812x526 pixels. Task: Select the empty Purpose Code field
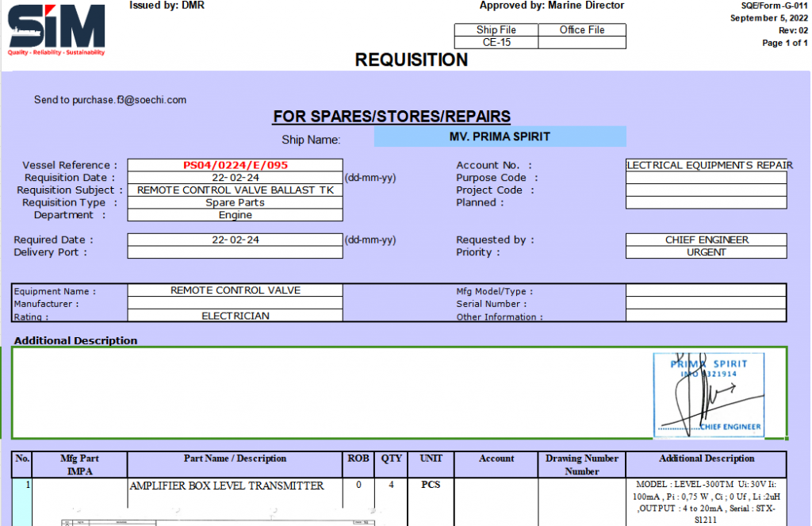point(706,178)
